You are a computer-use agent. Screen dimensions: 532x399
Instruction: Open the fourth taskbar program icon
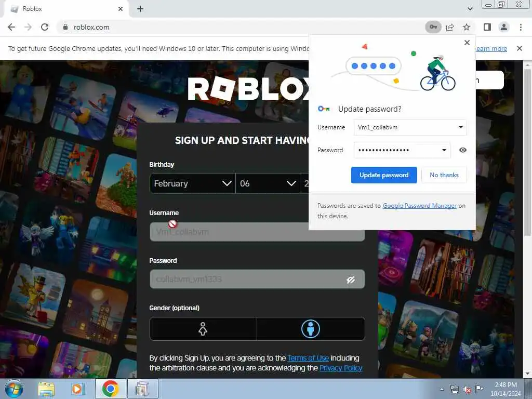tap(142, 389)
